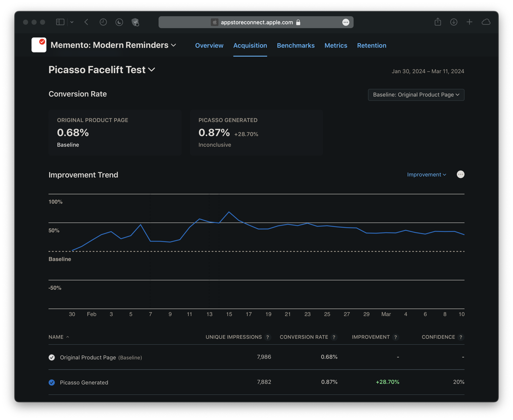This screenshot has width=513, height=420.
Task: Open the history clock icon in toolbar
Action: pyautogui.click(x=103, y=22)
